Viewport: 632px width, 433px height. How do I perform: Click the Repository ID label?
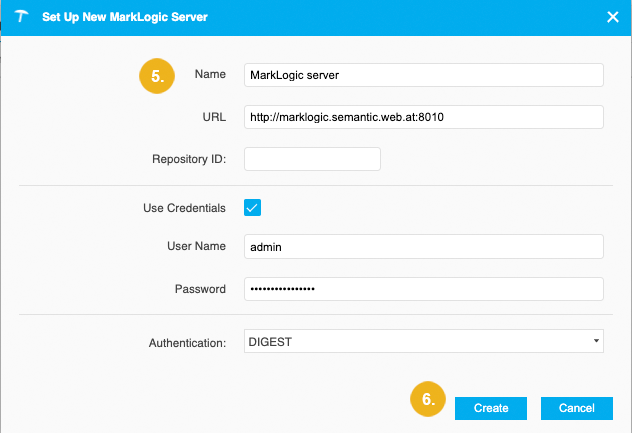point(189,159)
